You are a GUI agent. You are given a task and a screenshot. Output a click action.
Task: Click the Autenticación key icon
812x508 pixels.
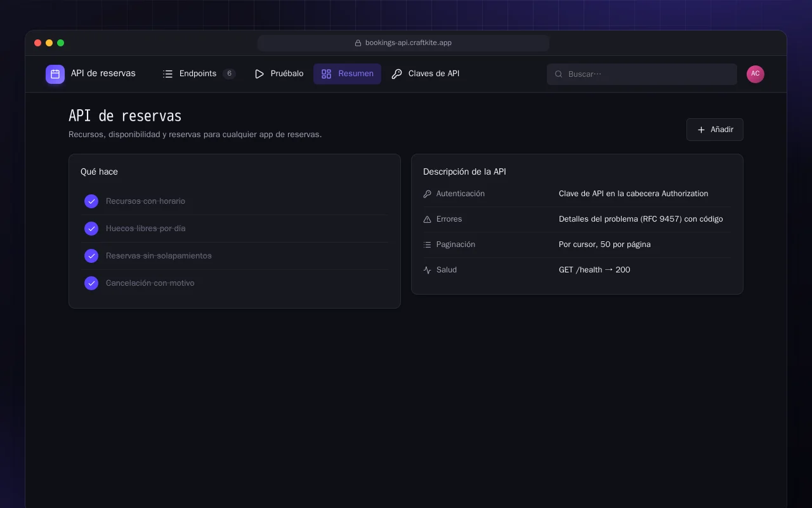[427, 194]
